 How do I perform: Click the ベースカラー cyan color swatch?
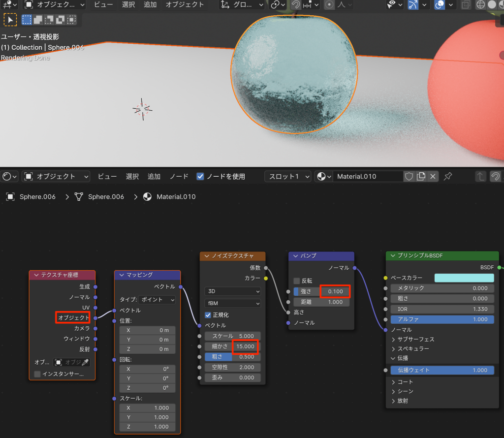(464, 278)
